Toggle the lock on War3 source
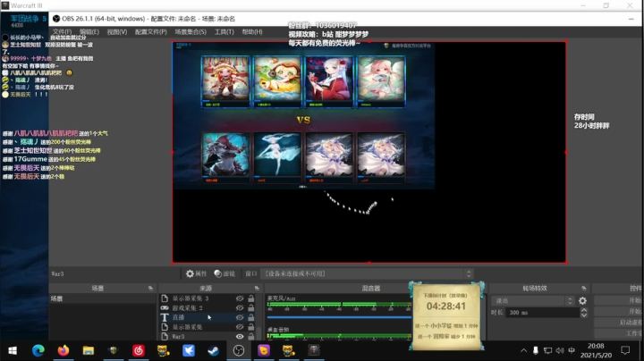 [x=251, y=336]
